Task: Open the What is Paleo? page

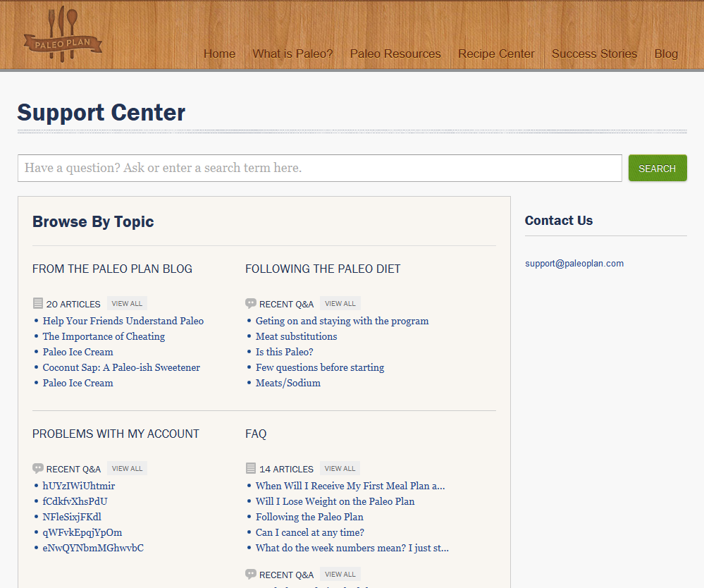Action: (x=292, y=54)
